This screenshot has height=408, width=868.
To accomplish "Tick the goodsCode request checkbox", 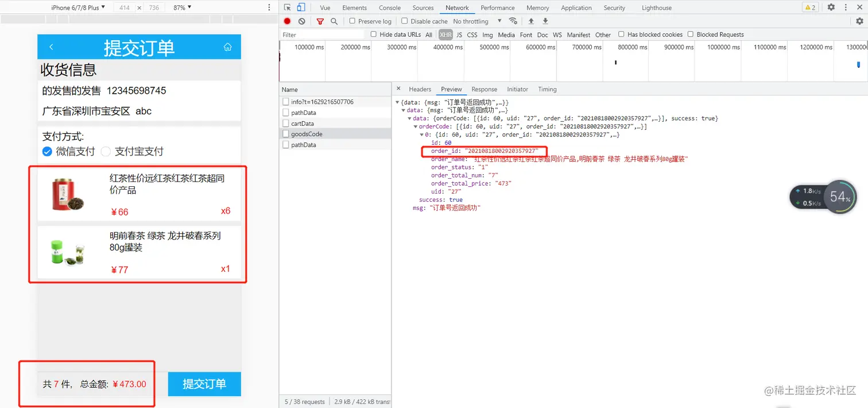I will (286, 134).
